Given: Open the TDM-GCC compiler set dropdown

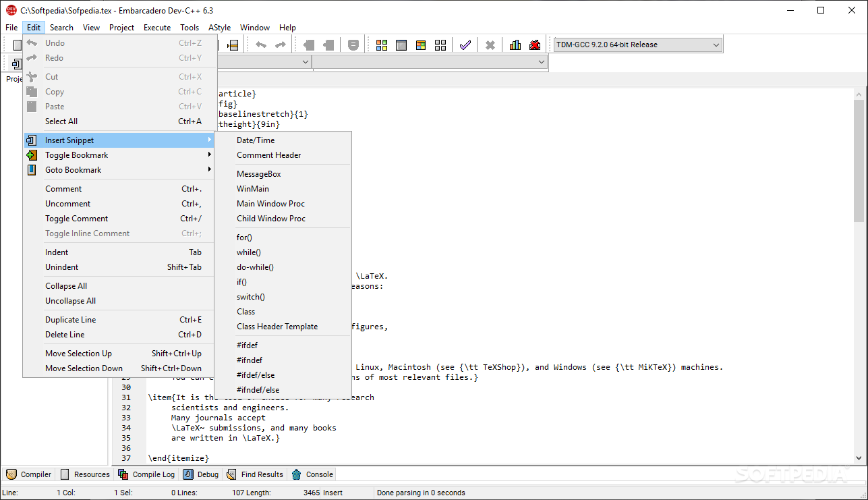Looking at the screenshot, I should [x=637, y=45].
